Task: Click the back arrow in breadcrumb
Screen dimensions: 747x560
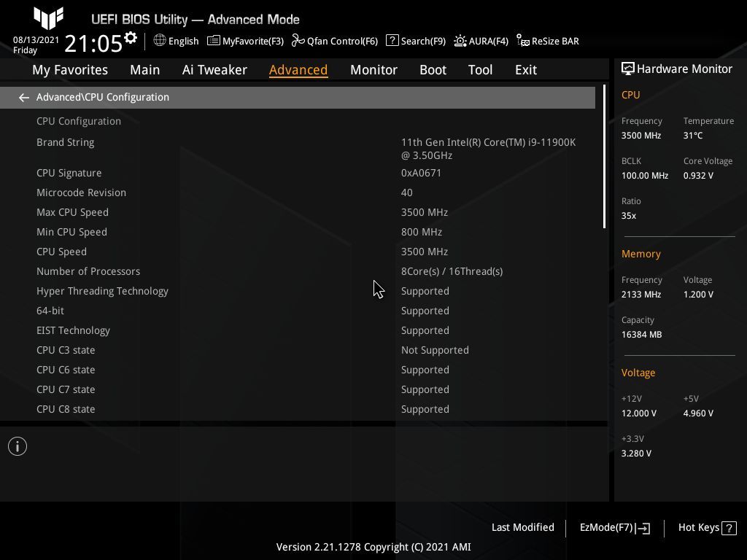Action: pyautogui.click(x=23, y=98)
